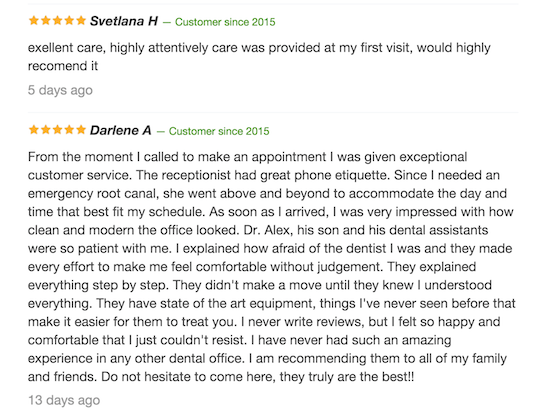
Task: Click the '5 days ago' timestamp
Action: (x=60, y=90)
